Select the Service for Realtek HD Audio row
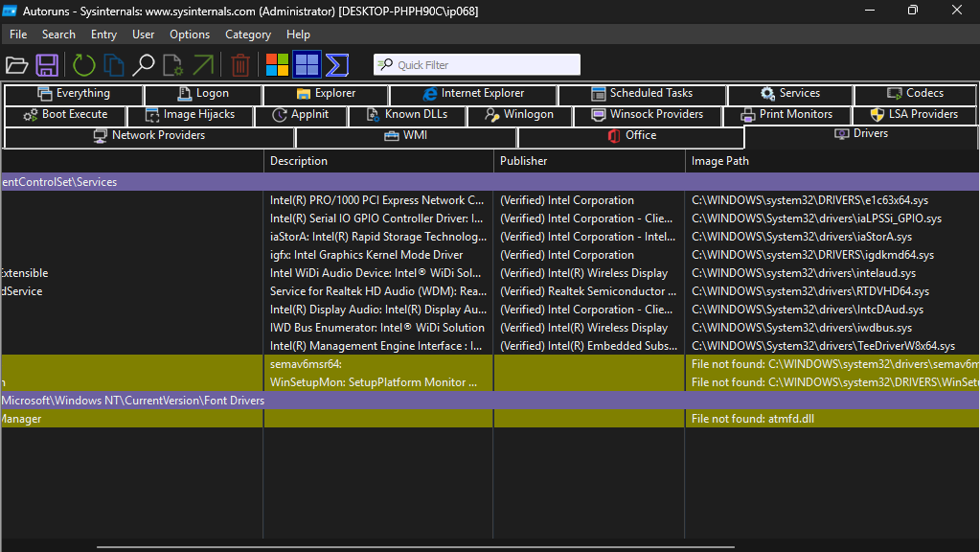The image size is (980, 552). [490, 291]
